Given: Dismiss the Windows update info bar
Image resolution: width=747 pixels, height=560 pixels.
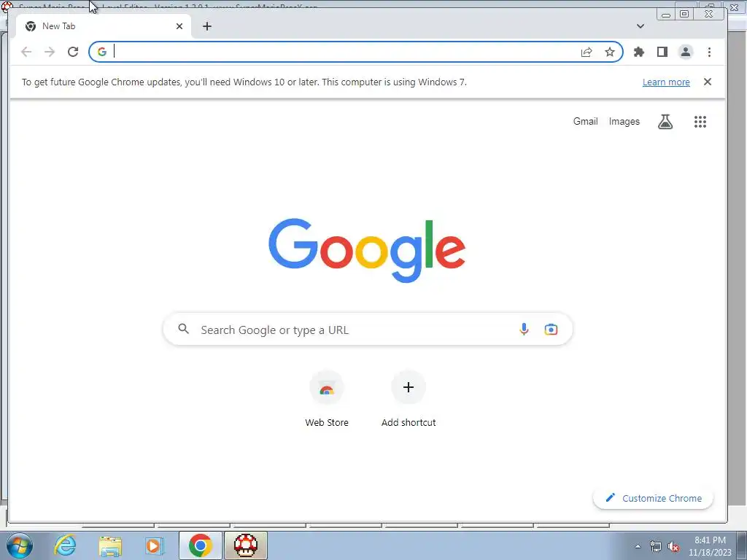Looking at the screenshot, I should tap(708, 82).
